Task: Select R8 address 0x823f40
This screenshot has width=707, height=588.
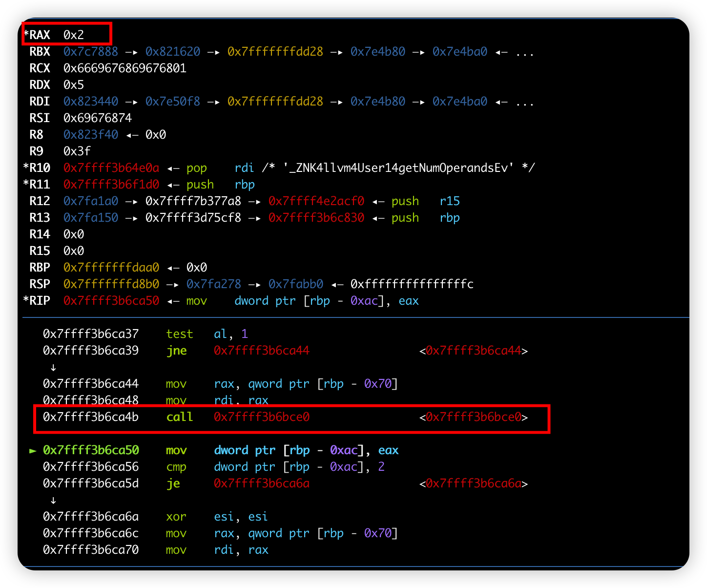Action: [91, 135]
